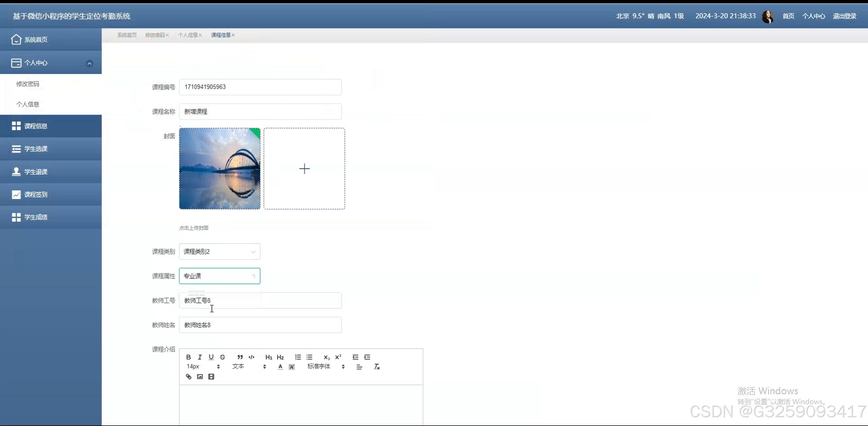
Task: Click the system title in the header
Action: [72, 16]
